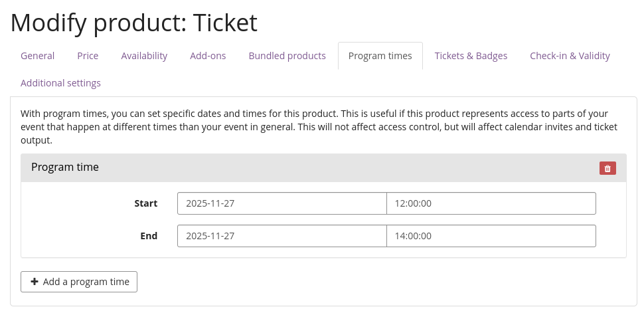The width and height of the screenshot is (644, 315).
Task: Click the Start time field showing 12:00:00
Action: pos(491,203)
